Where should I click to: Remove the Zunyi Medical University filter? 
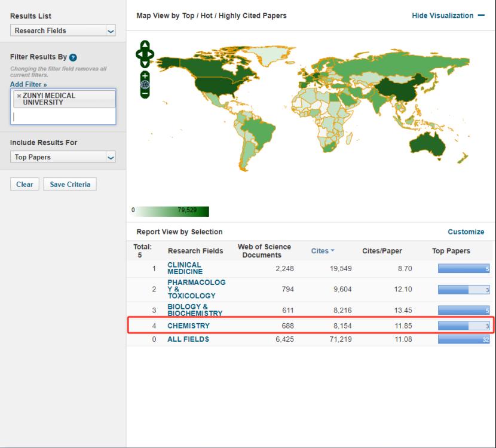coord(19,96)
